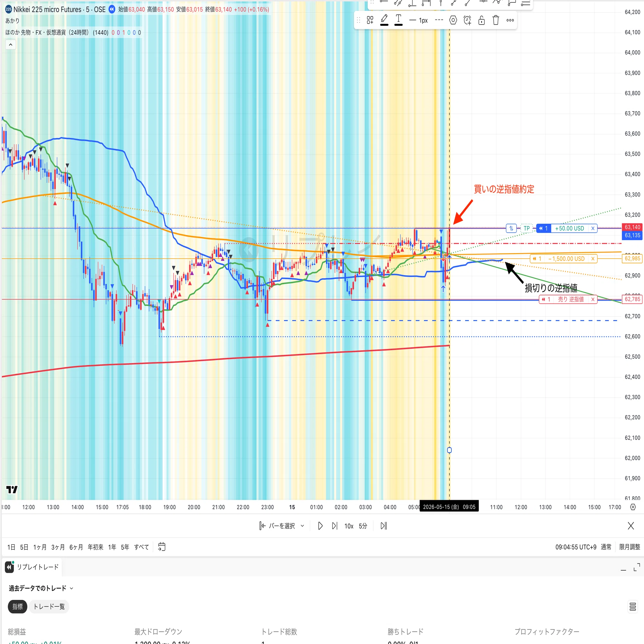Select the ほのか 先物・FX・仮想通貨 indicator legend
Viewport: 644px width, 644px height.
point(57,32)
